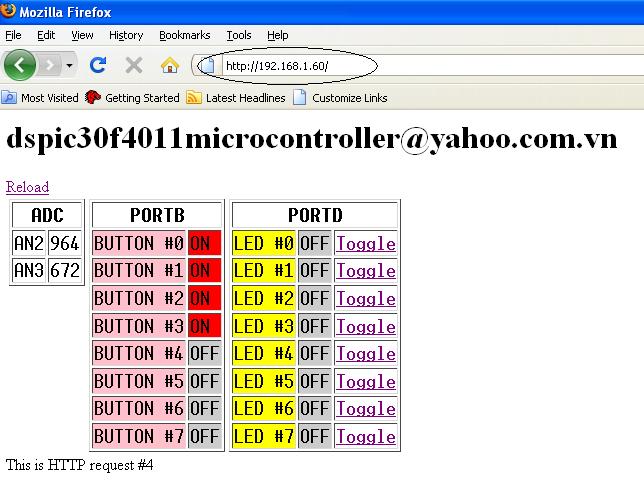Click the yellow LED #2 label cell
The image size is (644, 498).
point(264,298)
